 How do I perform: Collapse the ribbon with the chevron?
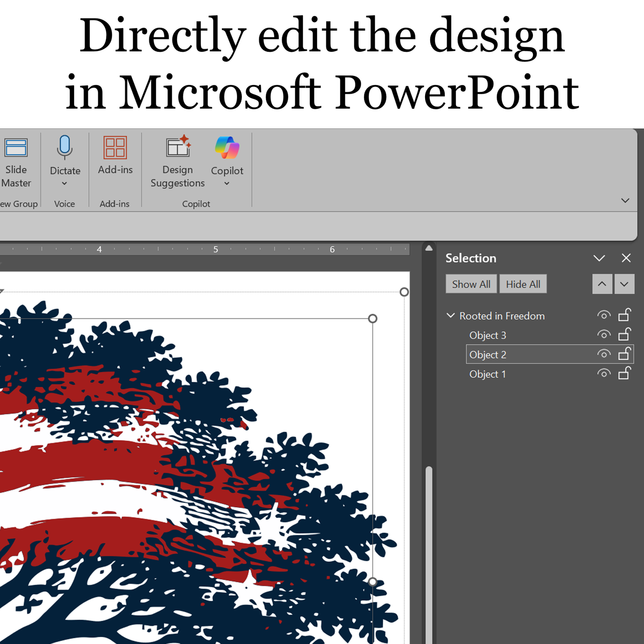[625, 200]
